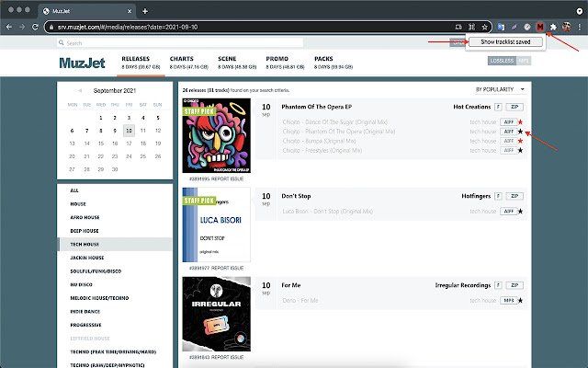The height and width of the screenshot is (368, 588).
Task: Download AIFF of Luca Bisori Don't Stop
Action: click(x=508, y=212)
